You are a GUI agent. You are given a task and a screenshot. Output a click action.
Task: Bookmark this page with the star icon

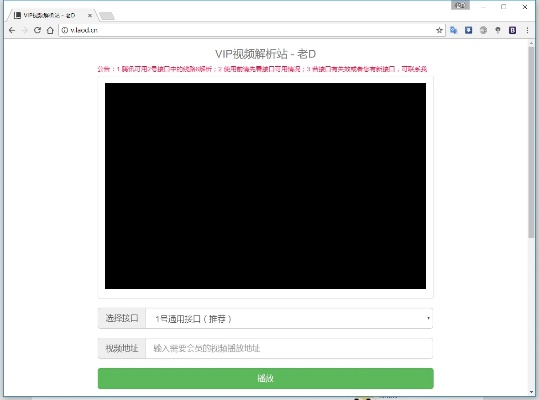tap(439, 30)
